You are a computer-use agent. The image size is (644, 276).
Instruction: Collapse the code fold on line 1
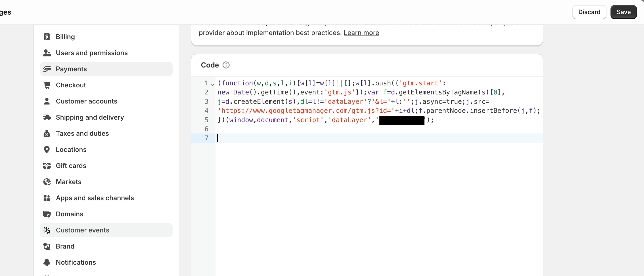pyautogui.click(x=212, y=85)
